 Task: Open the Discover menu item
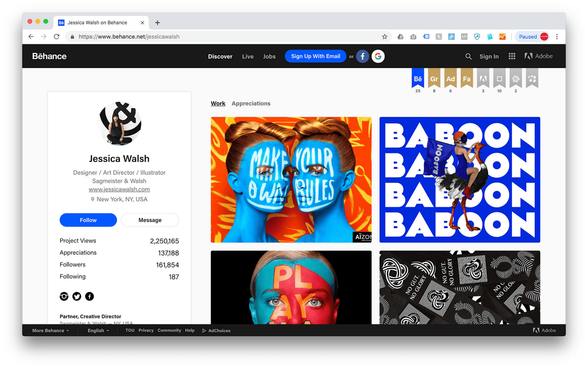click(x=220, y=57)
